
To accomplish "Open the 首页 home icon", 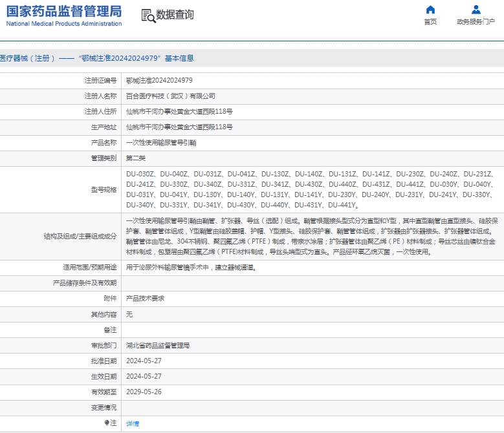I will coord(430,10).
